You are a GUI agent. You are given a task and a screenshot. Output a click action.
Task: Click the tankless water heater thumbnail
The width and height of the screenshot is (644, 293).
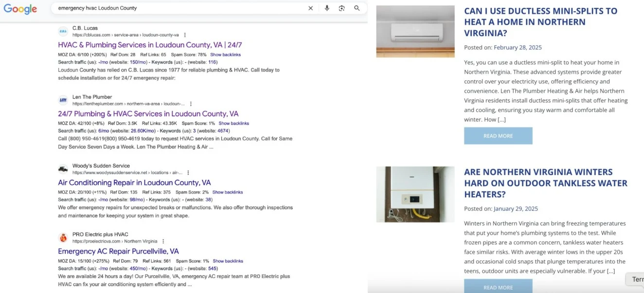(415, 194)
